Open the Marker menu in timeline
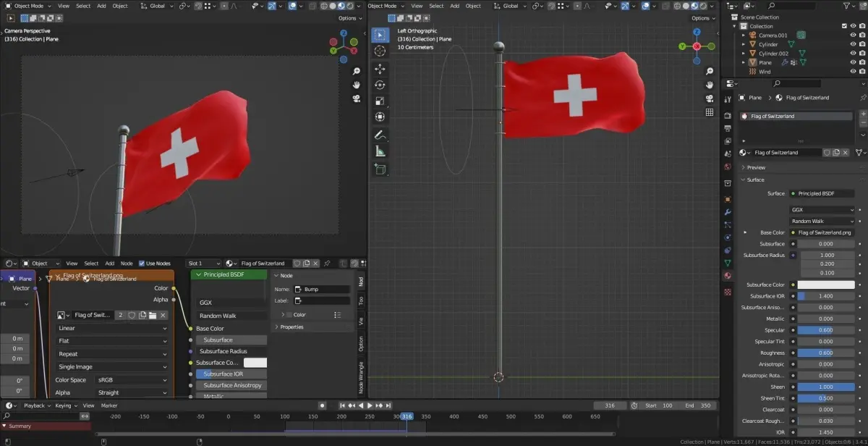Screen dimensions: 868x446 (109, 405)
